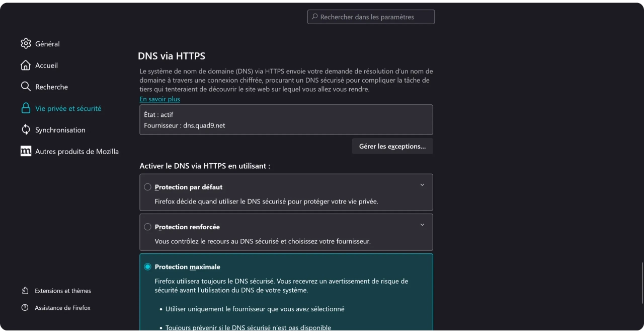This screenshot has height=333, width=644.
Task: Expand the Protection renforcée chevron
Action: (422, 225)
